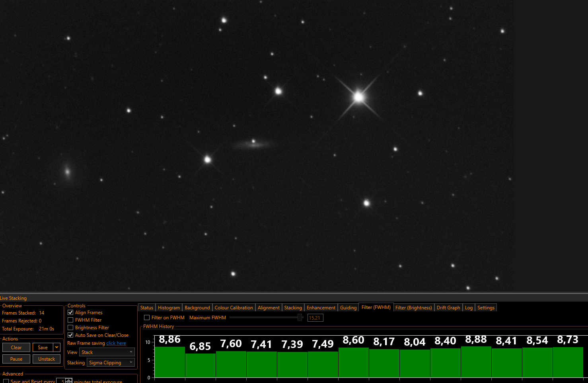Switch to the Colour Calibration tab
The width and height of the screenshot is (588, 383).
(x=234, y=308)
